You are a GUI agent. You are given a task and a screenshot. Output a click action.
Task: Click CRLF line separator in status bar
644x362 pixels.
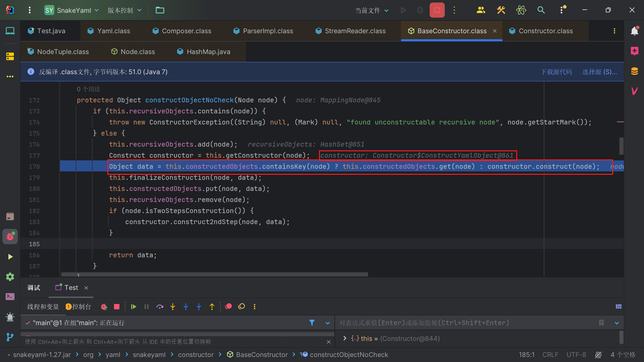(550, 355)
